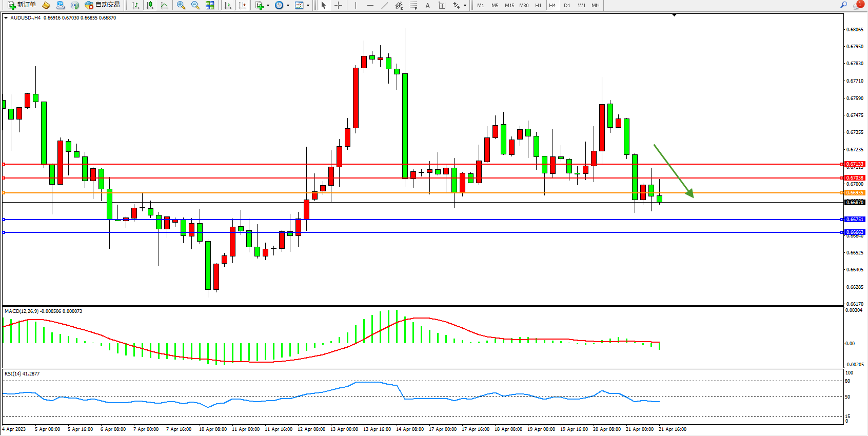This screenshot has height=436, width=868.
Task: Switch chart to candlestick mode
Action: pos(150,5)
